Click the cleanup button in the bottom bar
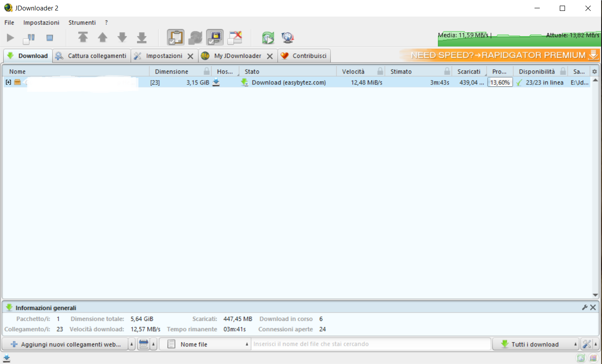602x364 pixels. tap(143, 344)
